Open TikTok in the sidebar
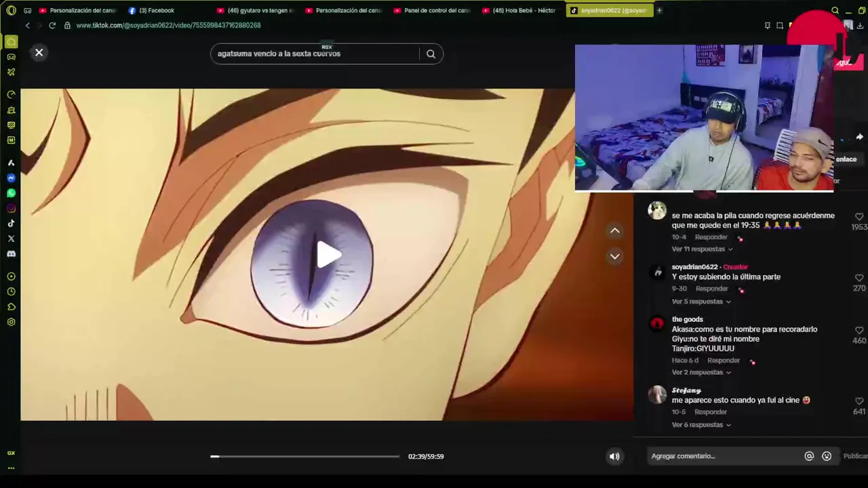Viewport: 868px width, 488px height. [11, 223]
